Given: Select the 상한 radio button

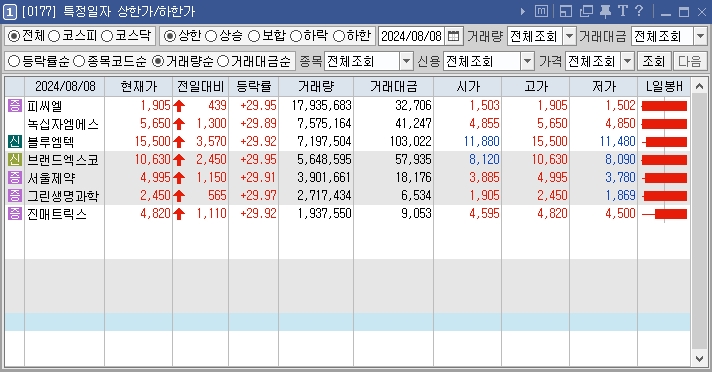Looking at the screenshot, I should pos(170,36).
